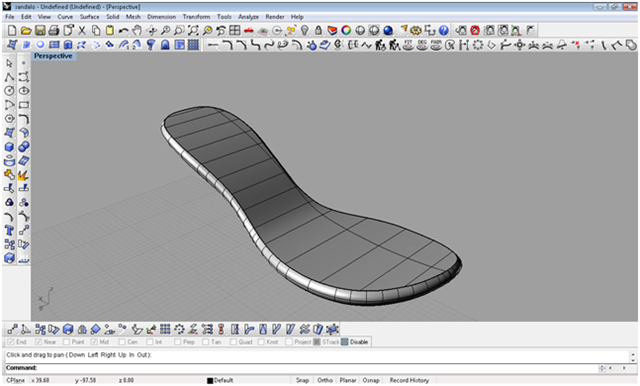Open the color wheel icon

click(346, 30)
